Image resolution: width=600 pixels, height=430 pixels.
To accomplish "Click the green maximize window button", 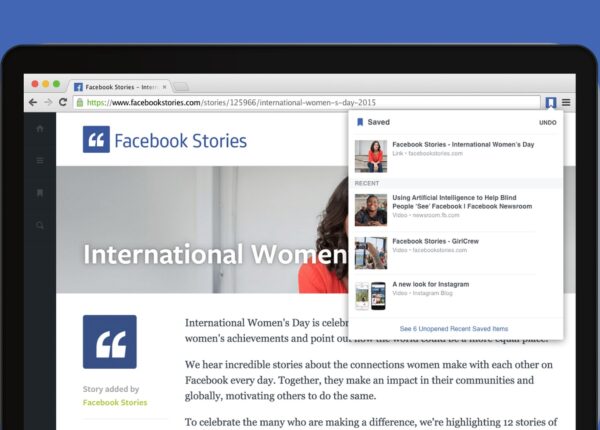I will pos(56,84).
